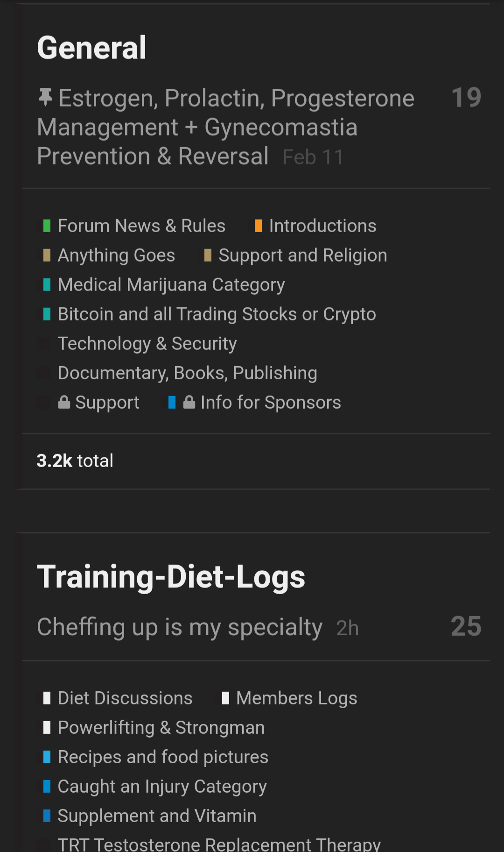
Task: Click the green badge beside Forum News & Rules
Action: click(x=47, y=226)
